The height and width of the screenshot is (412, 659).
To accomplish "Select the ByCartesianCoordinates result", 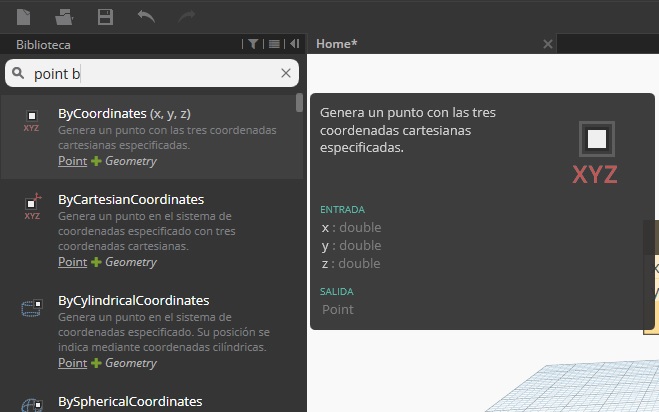I will [x=131, y=199].
